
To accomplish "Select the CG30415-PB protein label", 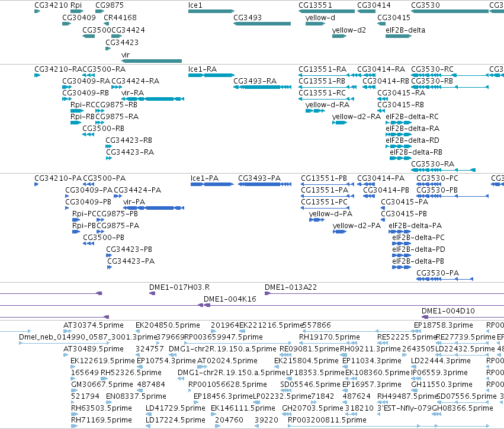I will click(x=404, y=214).
